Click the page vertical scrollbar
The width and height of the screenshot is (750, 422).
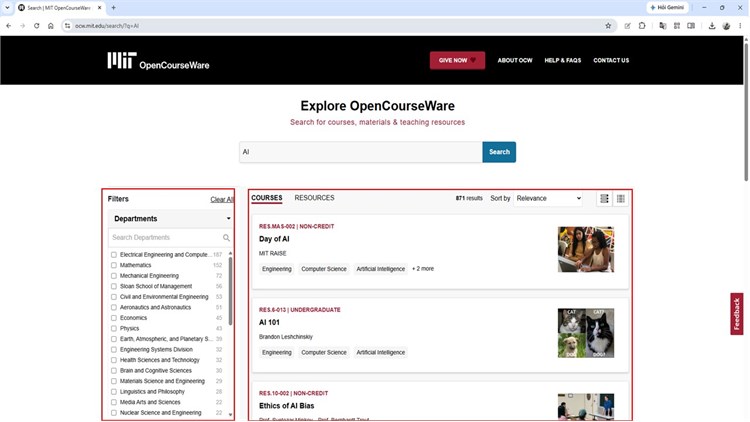coord(746,112)
